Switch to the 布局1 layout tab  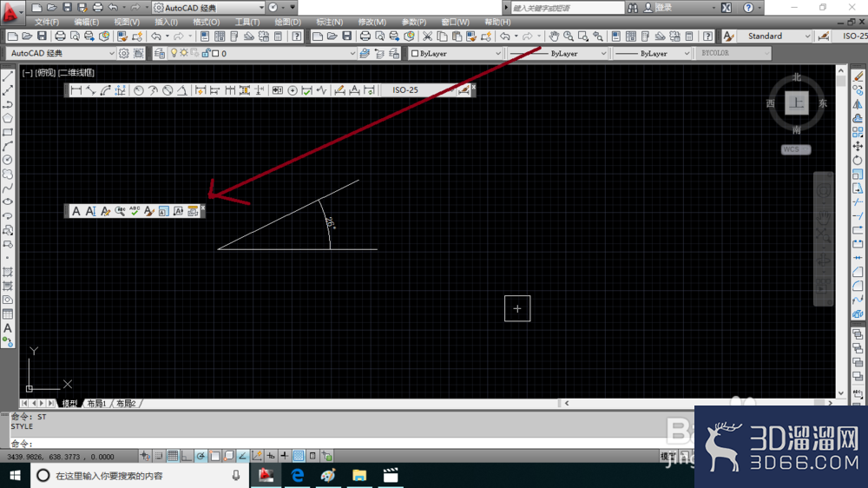(x=96, y=403)
